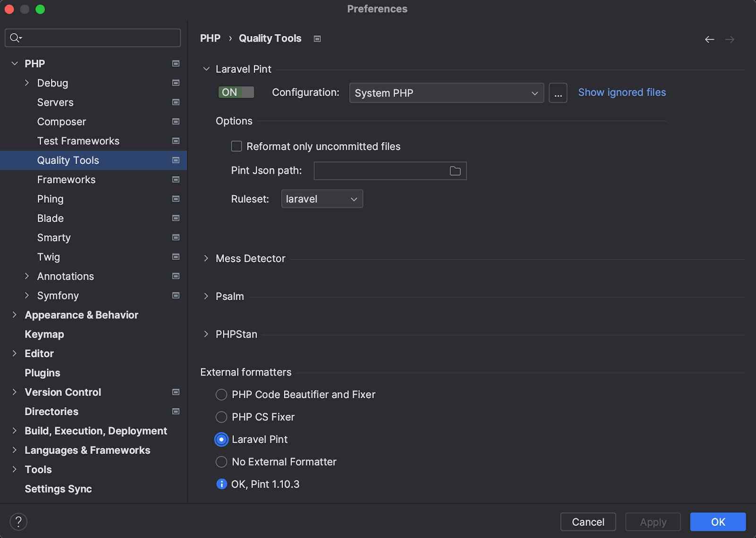The width and height of the screenshot is (756, 538).
Task: Expand the Mess Detector section
Action: [x=206, y=258]
